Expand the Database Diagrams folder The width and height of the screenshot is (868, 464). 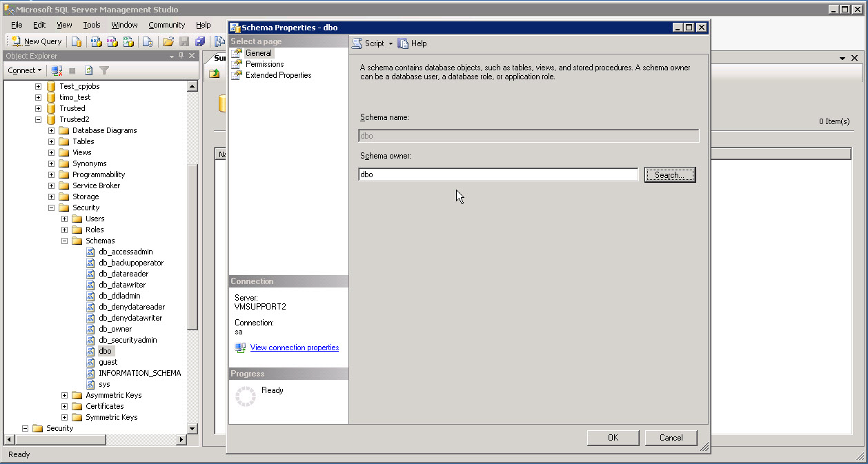(x=52, y=130)
